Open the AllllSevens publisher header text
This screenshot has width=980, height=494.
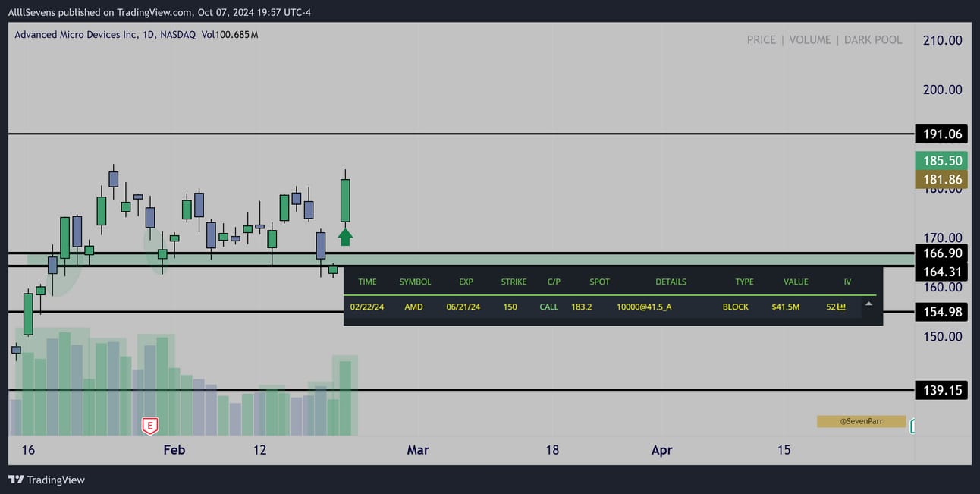click(160, 12)
